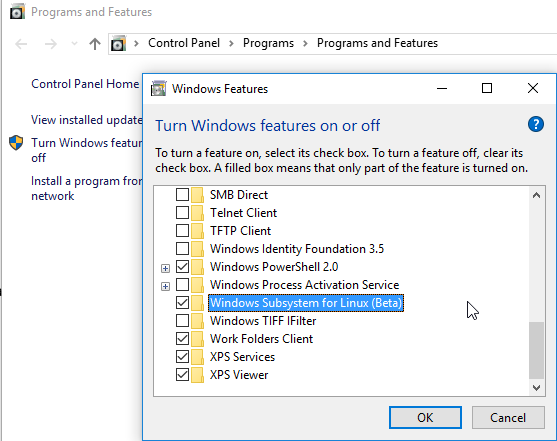The image size is (557, 441).
Task: Click the shield icon beside Turn Windows features
Action: pos(16,143)
